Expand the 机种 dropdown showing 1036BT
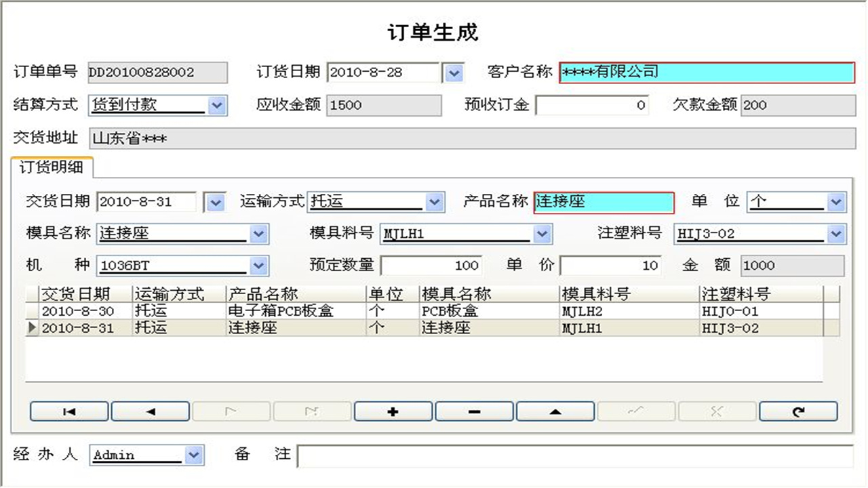The width and height of the screenshot is (868, 488). 258,265
